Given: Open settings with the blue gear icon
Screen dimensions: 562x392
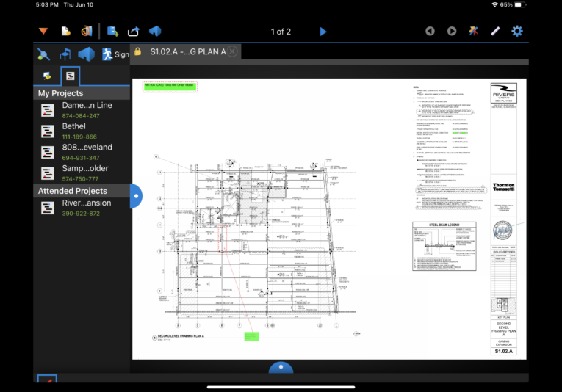Looking at the screenshot, I should [517, 31].
